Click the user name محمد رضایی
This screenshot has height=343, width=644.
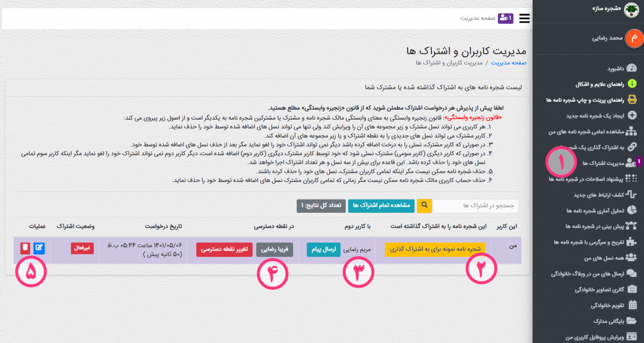click(608, 38)
